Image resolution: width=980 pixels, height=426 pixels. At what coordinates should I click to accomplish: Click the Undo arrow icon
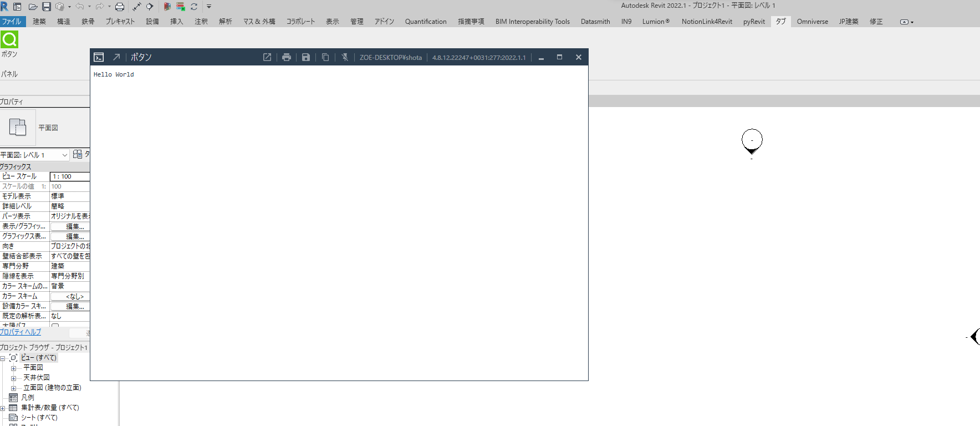(80, 7)
